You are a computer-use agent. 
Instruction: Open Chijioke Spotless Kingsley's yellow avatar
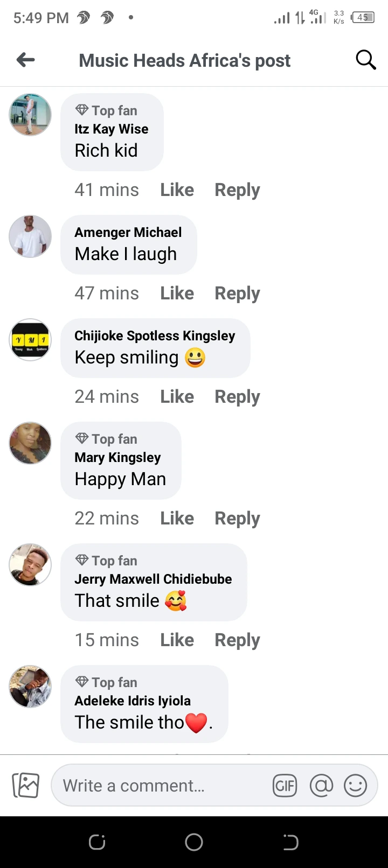click(x=30, y=340)
